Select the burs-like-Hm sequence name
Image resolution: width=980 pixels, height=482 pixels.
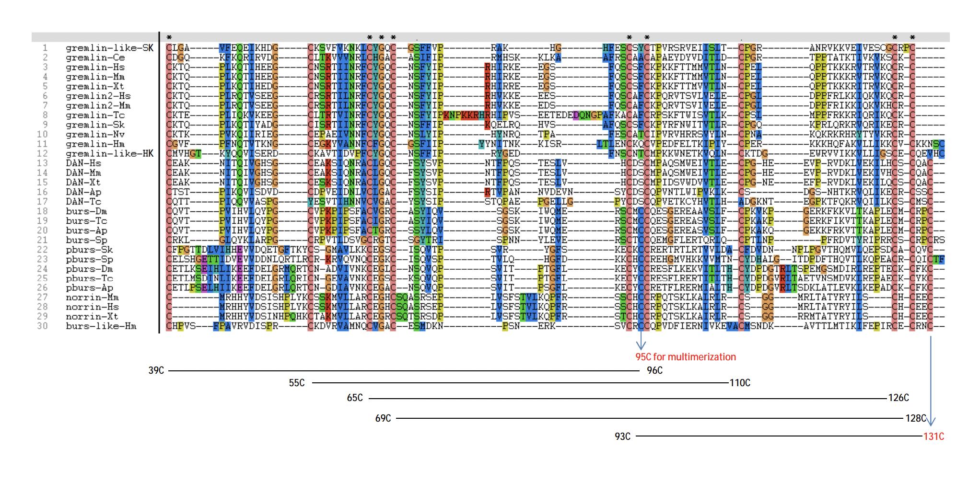tap(101, 326)
